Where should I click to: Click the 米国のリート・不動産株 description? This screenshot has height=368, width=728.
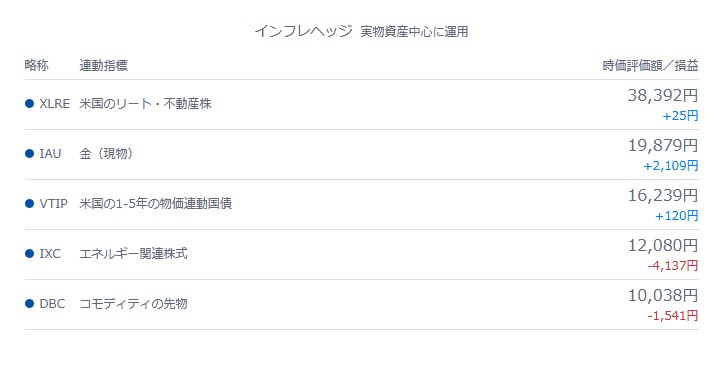(x=145, y=103)
